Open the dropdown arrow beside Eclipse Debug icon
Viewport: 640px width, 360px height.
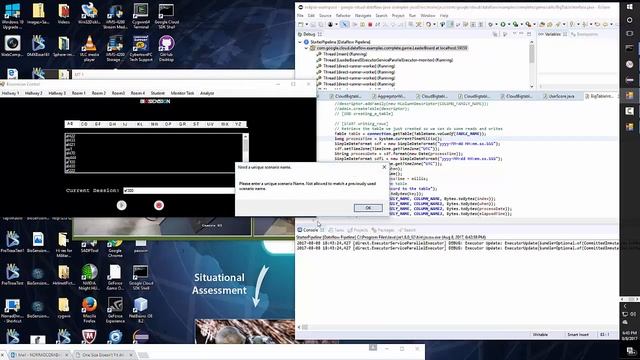(496, 24)
